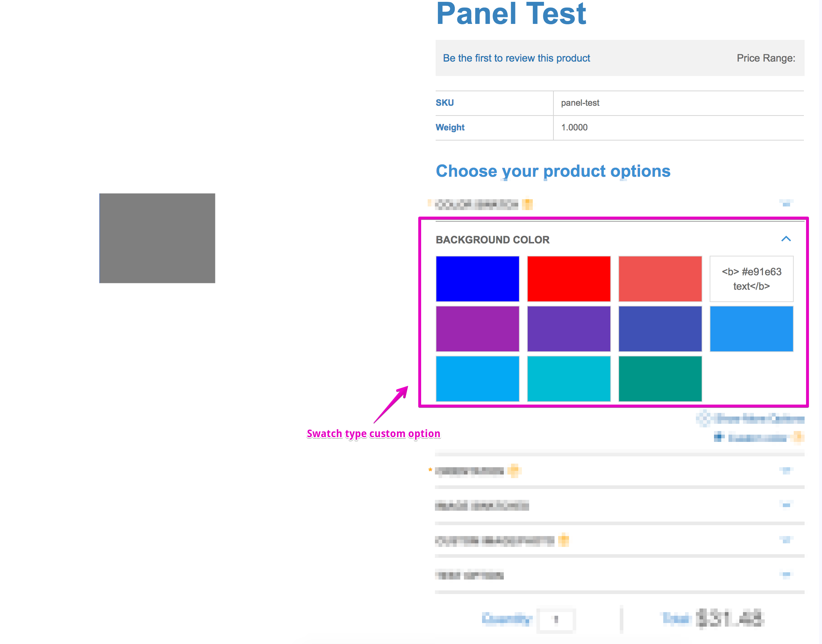Image resolution: width=822 pixels, height=644 pixels.
Task: Select the pure blue background swatch
Action: point(477,279)
